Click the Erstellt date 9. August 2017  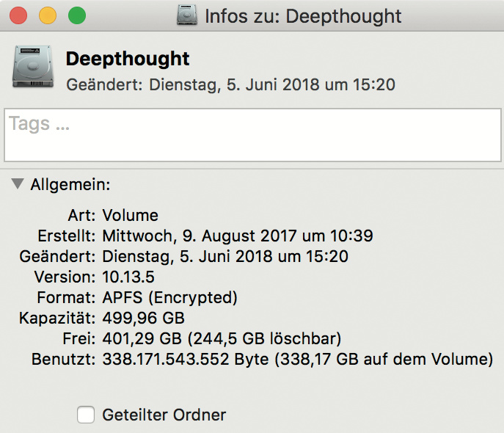point(238,236)
